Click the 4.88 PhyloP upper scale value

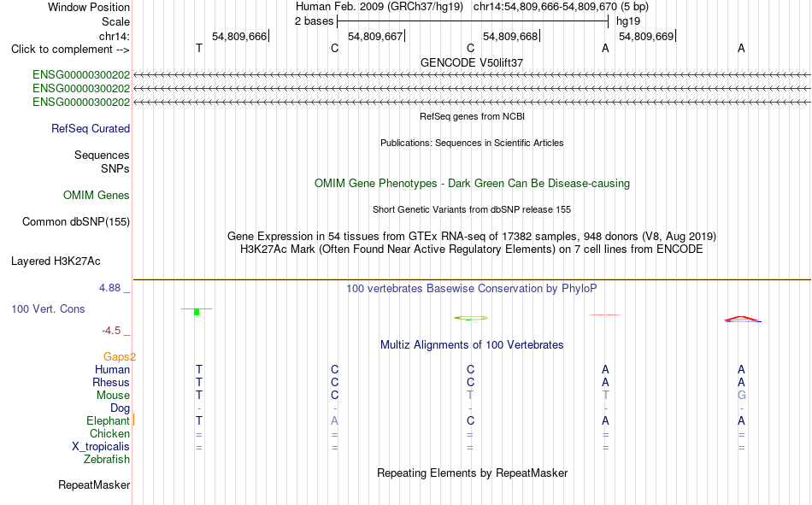point(109,288)
